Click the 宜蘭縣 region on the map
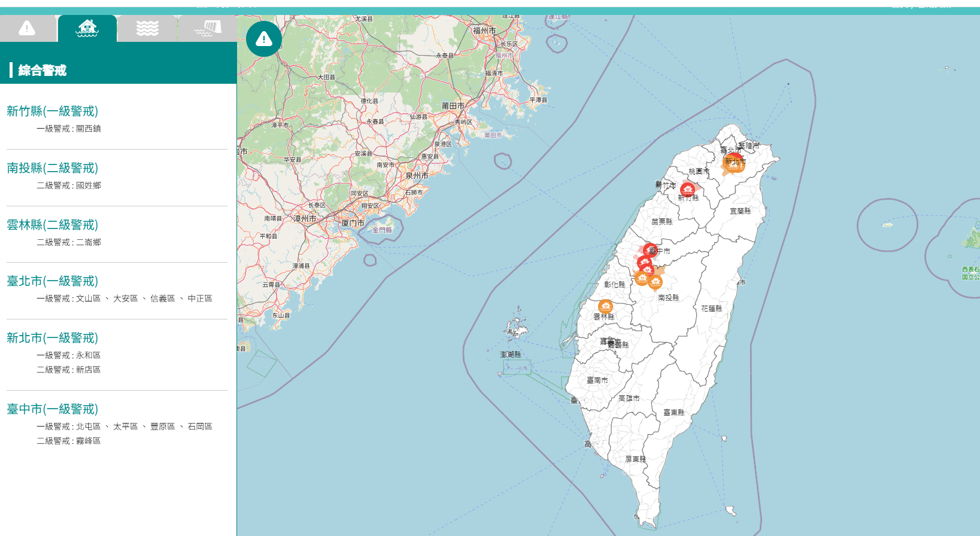 tap(740, 211)
